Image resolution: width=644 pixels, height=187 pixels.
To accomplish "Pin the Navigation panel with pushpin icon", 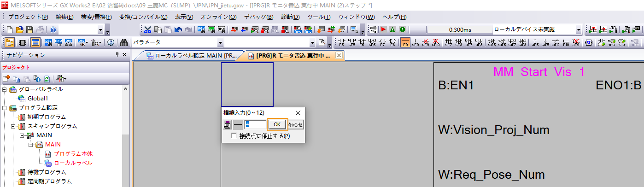I will pyautogui.click(x=117, y=55).
